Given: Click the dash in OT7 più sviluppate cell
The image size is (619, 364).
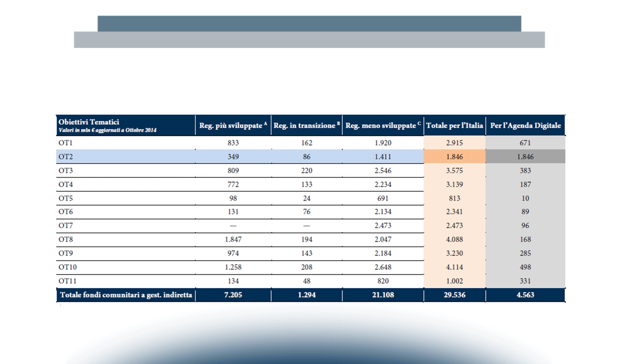Looking at the screenshot, I should click(x=233, y=226).
